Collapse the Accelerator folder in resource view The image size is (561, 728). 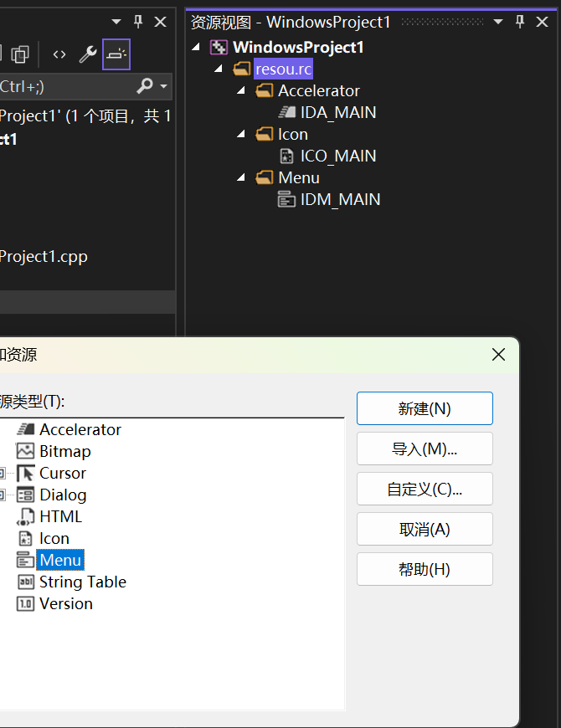pos(241,90)
